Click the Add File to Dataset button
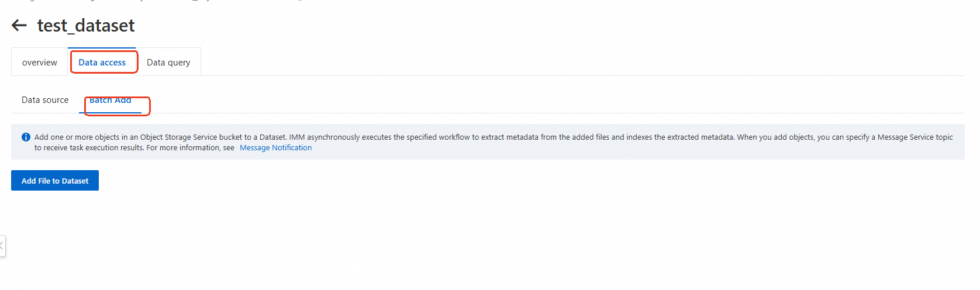The image size is (980, 290). [55, 181]
